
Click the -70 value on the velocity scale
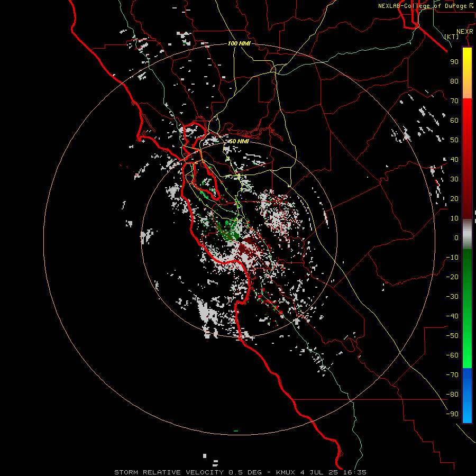pyautogui.click(x=452, y=375)
